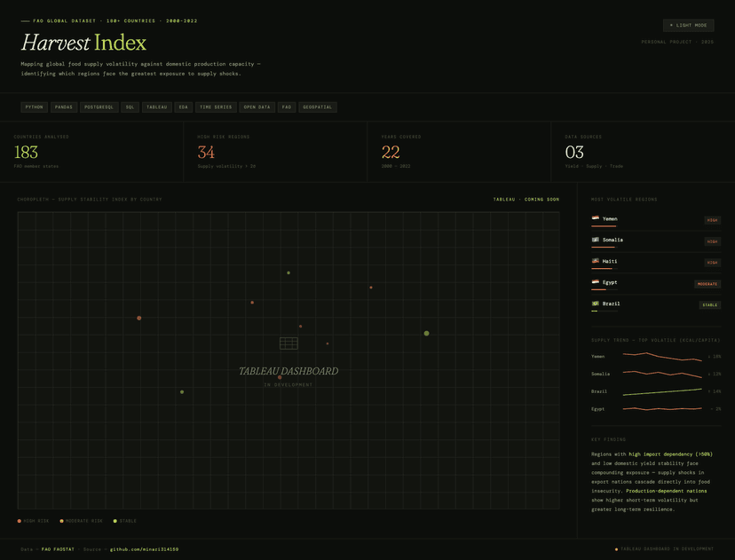The width and height of the screenshot is (735, 560).
Task: Select the SQL tag
Action: coord(130,107)
